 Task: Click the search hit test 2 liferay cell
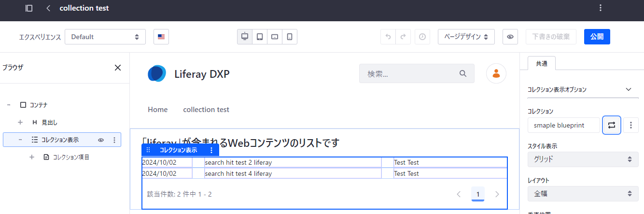tap(293, 162)
